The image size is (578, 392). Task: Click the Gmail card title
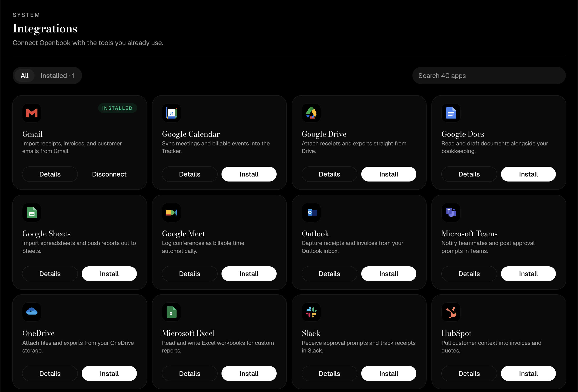tap(32, 134)
